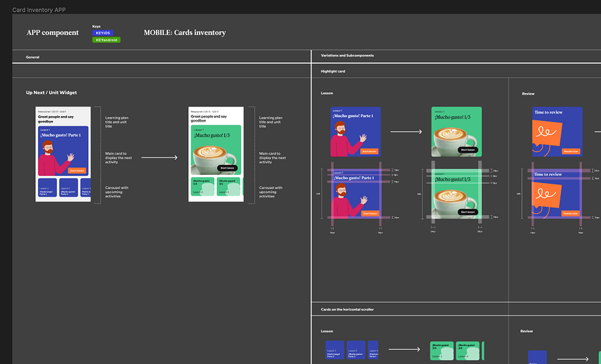Select the plain Time to review highlight card
This screenshot has width=601, height=364.
pos(557,132)
